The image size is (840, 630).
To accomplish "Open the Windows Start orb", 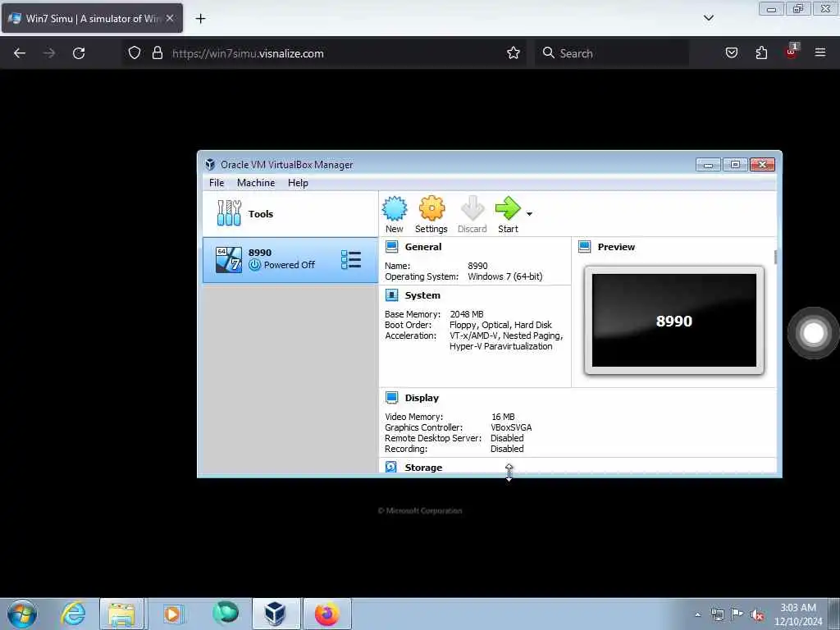I will click(22, 614).
